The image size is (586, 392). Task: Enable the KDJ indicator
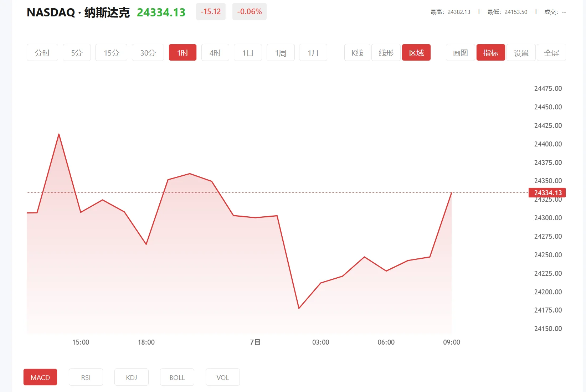131,377
